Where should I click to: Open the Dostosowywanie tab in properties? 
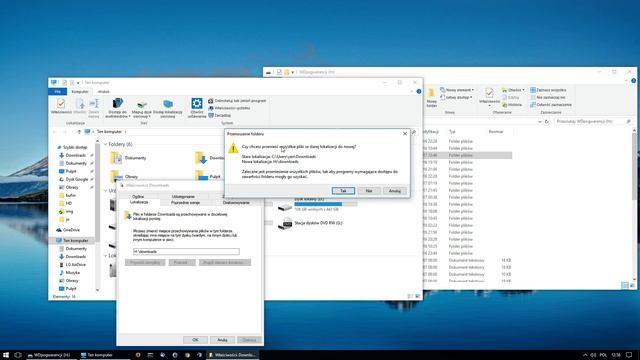pos(236,202)
